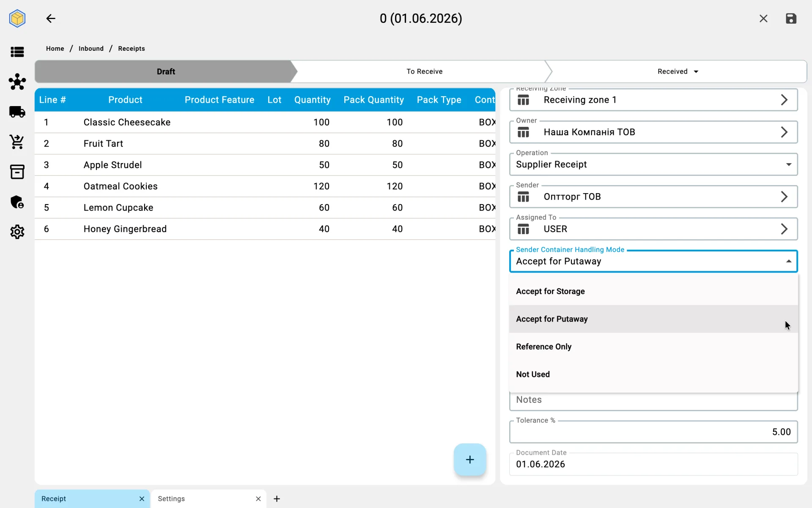The width and height of the screenshot is (812, 508).
Task: Open the archive box sidebar icon
Action: [x=17, y=172]
